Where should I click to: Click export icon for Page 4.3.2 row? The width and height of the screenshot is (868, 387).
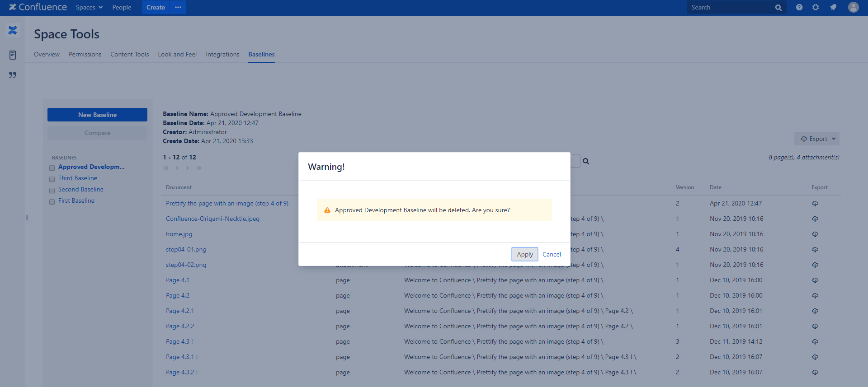click(815, 373)
